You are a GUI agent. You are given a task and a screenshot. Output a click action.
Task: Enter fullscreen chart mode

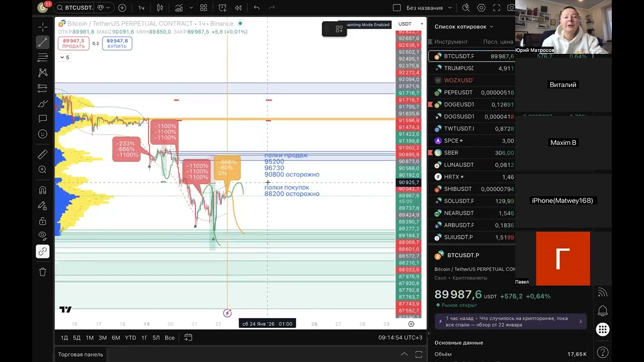497,8
